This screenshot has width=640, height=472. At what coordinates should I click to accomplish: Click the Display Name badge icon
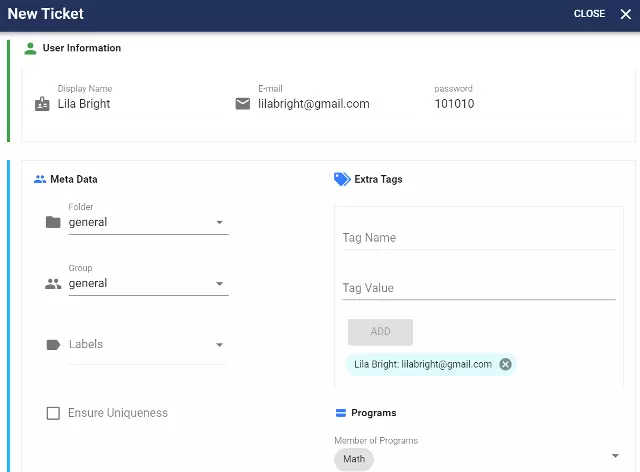pyautogui.click(x=42, y=104)
